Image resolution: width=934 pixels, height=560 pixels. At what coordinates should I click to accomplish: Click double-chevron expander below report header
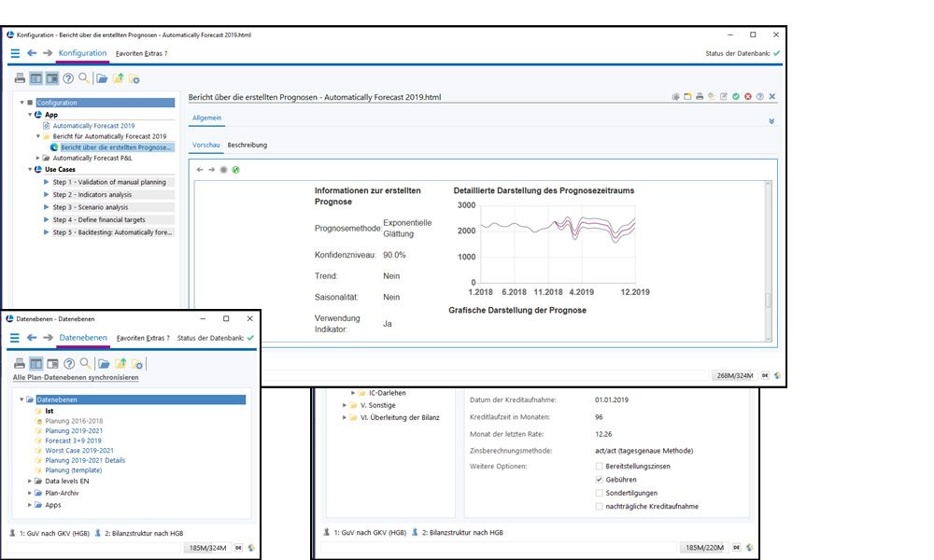771,121
